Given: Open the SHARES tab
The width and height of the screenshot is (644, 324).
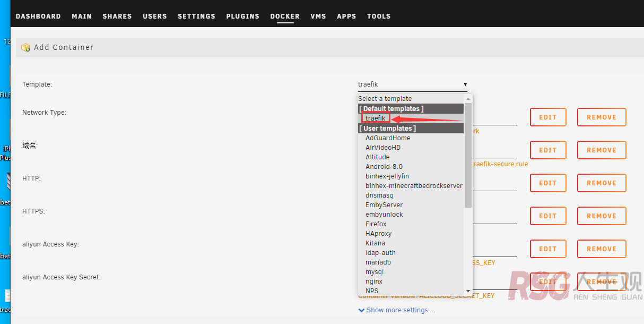Looking at the screenshot, I should click(x=117, y=16).
